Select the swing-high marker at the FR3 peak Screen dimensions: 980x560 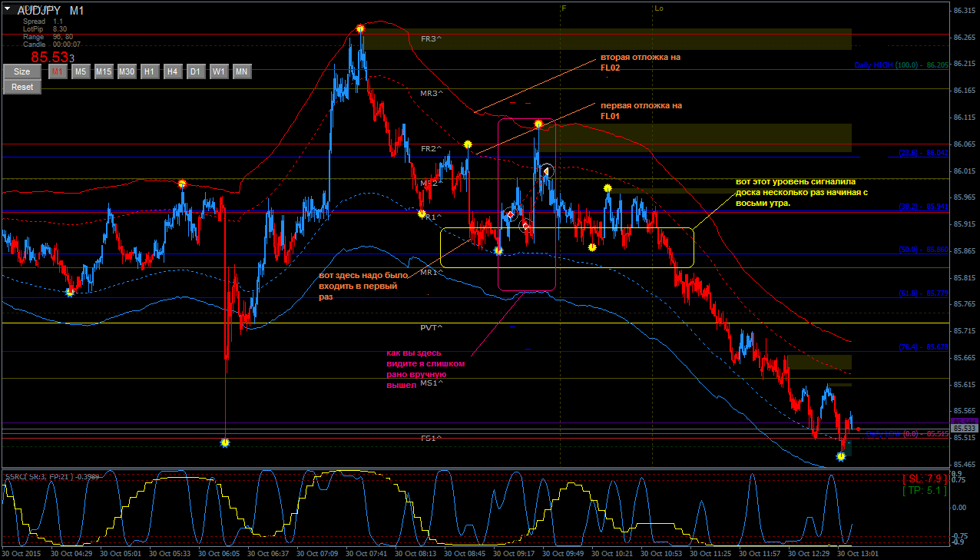click(x=360, y=29)
